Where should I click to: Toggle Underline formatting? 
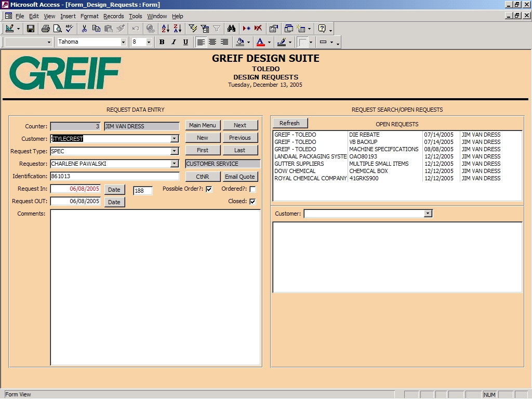pyautogui.click(x=185, y=42)
